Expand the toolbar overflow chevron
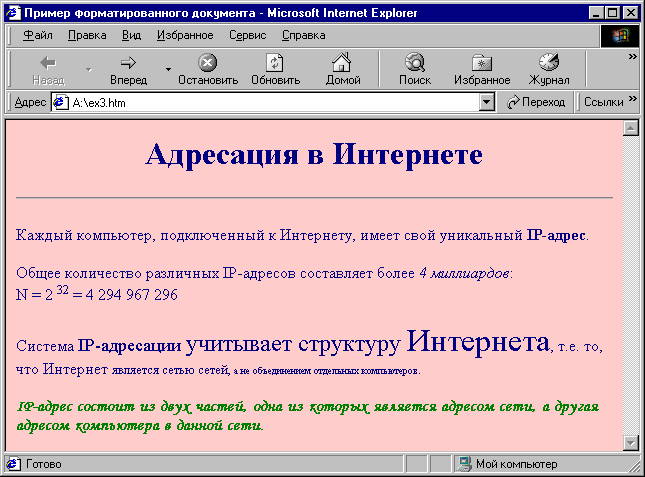Viewport: 645px width, 477px height. click(x=632, y=57)
